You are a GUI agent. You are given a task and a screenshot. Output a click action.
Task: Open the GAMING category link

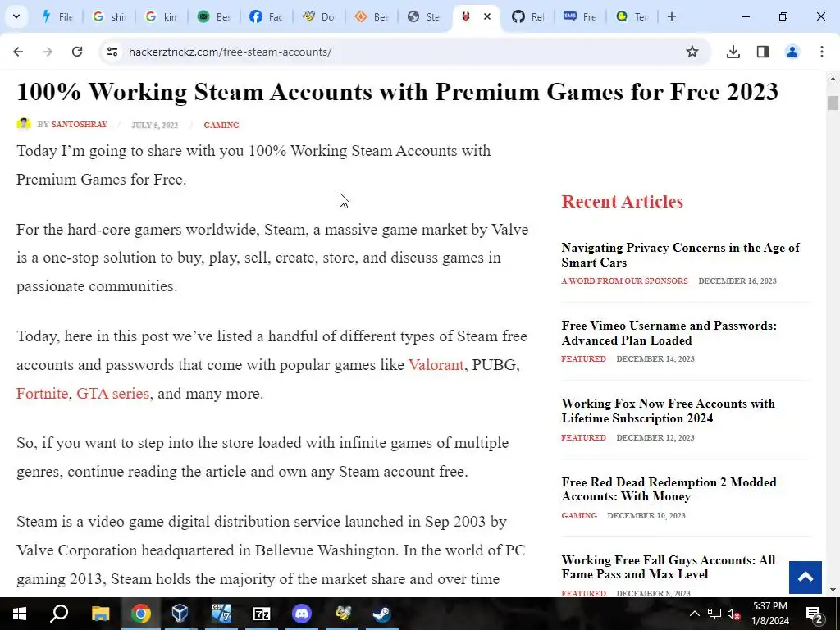click(x=221, y=125)
